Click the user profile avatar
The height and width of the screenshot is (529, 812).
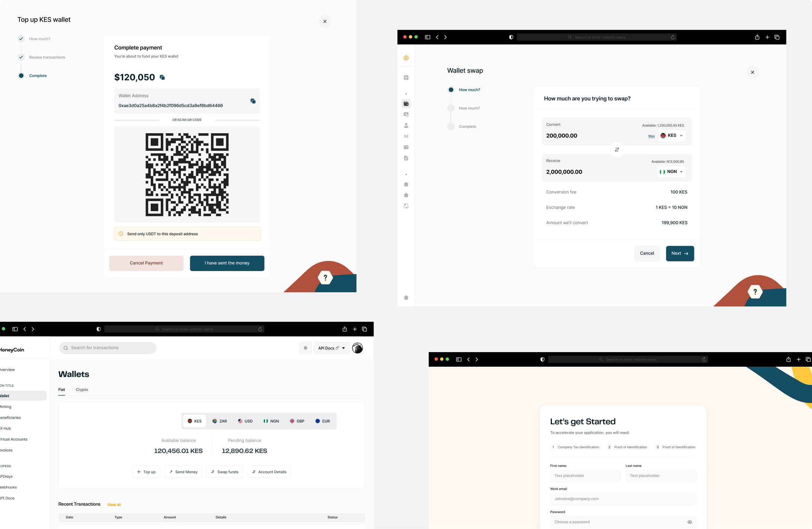point(357,348)
